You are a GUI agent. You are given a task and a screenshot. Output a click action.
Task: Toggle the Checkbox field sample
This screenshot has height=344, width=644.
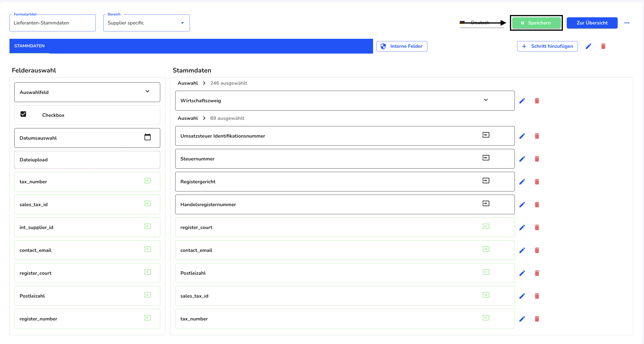pyautogui.click(x=23, y=114)
